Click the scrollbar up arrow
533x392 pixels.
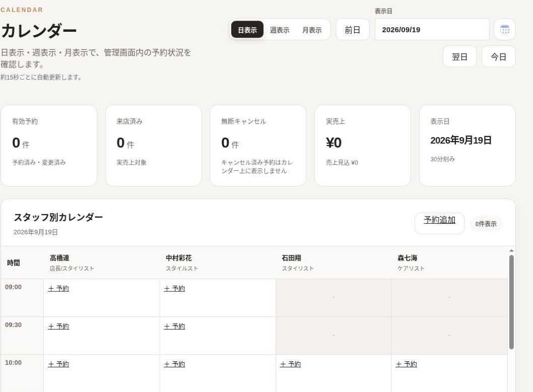(x=511, y=250)
